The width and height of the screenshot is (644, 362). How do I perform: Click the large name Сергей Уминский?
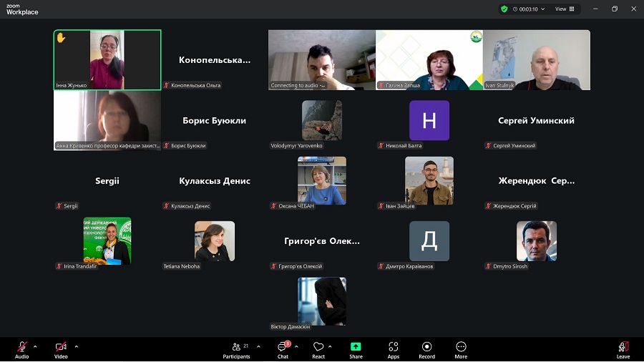tap(537, 120)
